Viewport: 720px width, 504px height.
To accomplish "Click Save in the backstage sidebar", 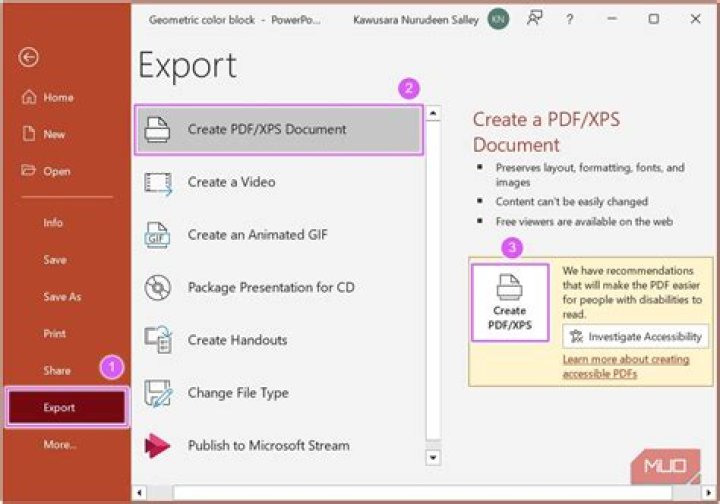I will coord(55,260).
